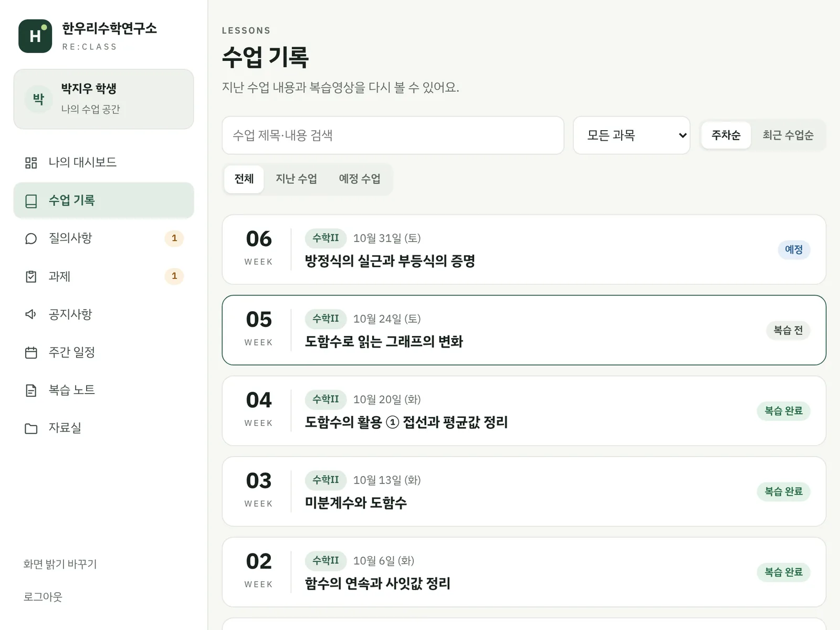Click the 수업 제목·내용 검색 search field
Image resolution: width=840 pixels, height=630 pixels.
(x=393, y=135)
